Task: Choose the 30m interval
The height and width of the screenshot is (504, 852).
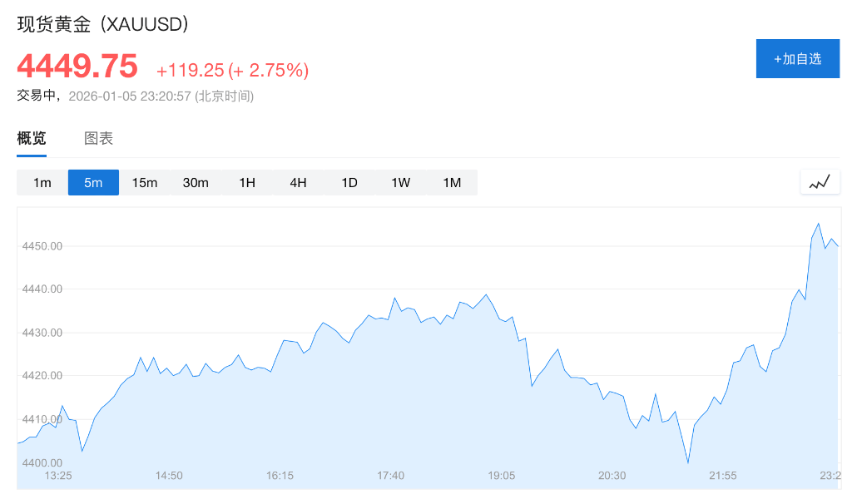Action: click(196, 183)
